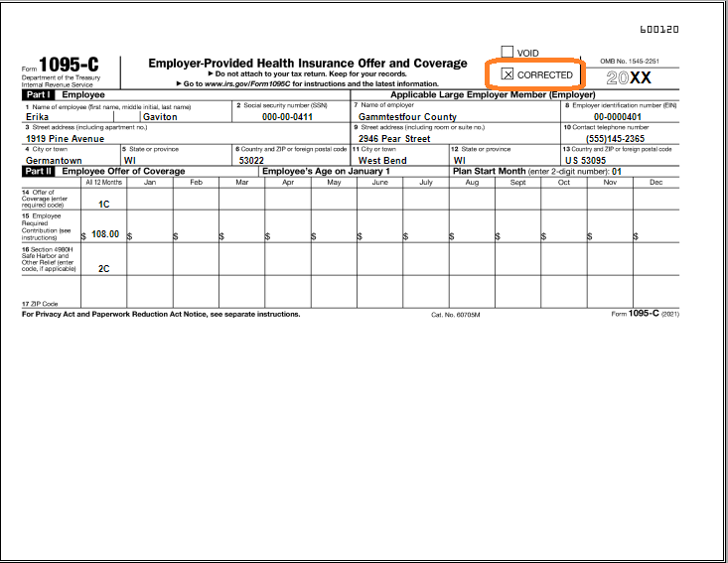This screenshot has height=563, width=728.
Task: Click employer ZIP US 53095
Action: point(585,161)
